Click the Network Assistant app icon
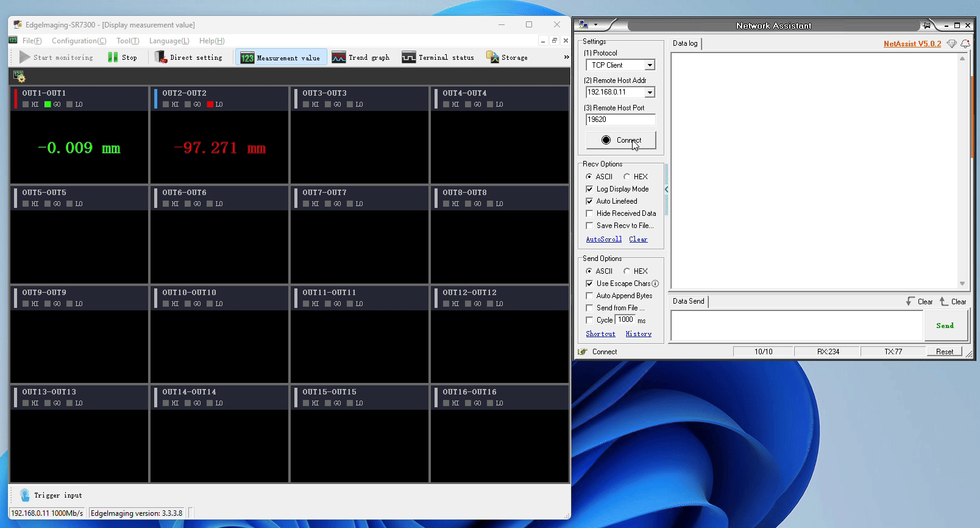The image size is (980, 528). point(584,25)
